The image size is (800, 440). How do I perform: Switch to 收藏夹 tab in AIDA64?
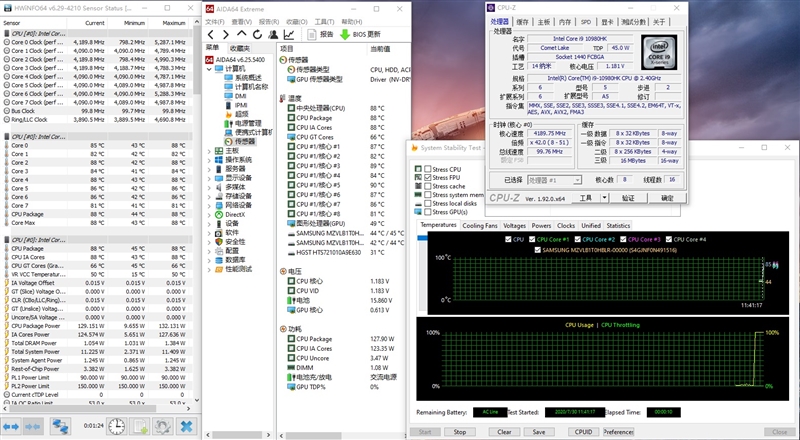[x=240, y=48]
